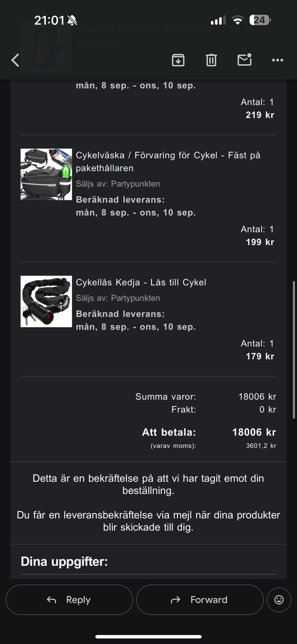Tap the Wi-Fi icon in the status bar
Viewport: 297px width, 644px height.
click(238, 20)
